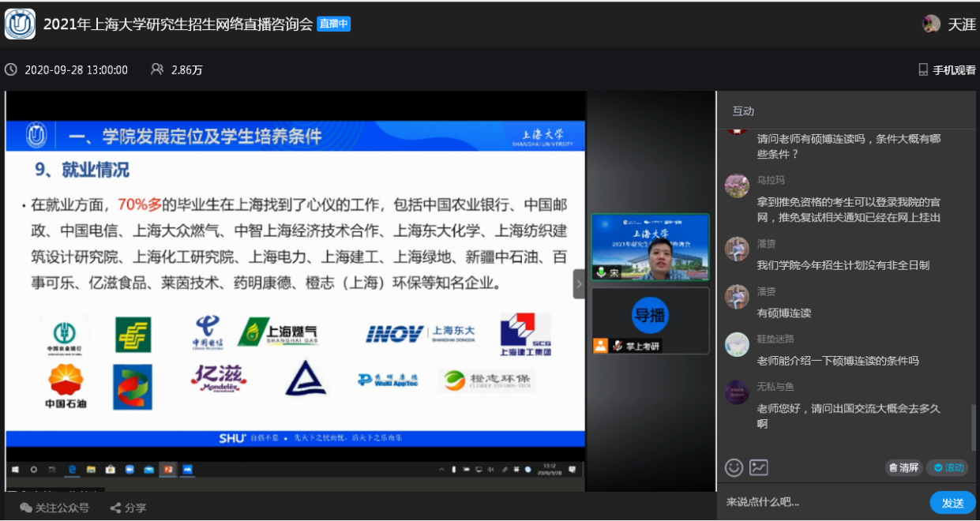980x521 pixels.
Task: Click the 直播中 live badge
Action: (334, 24)
